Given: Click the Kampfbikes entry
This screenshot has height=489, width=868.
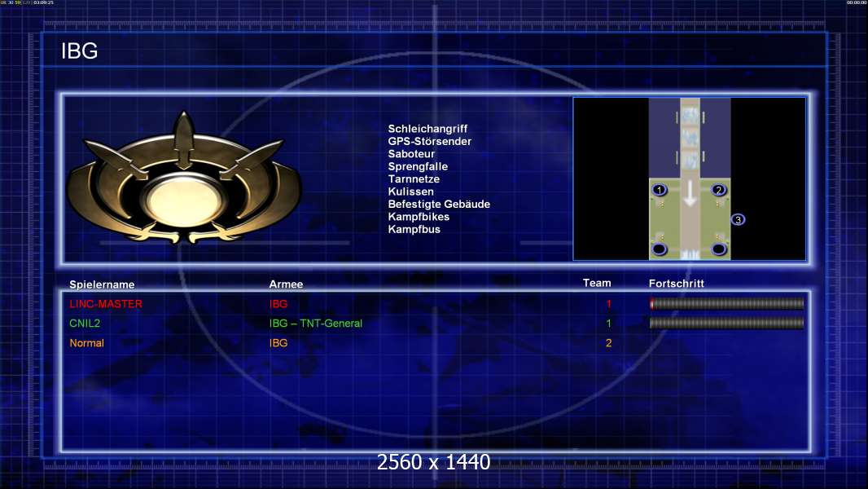Looking at the screenshot, I should (419, 217).
